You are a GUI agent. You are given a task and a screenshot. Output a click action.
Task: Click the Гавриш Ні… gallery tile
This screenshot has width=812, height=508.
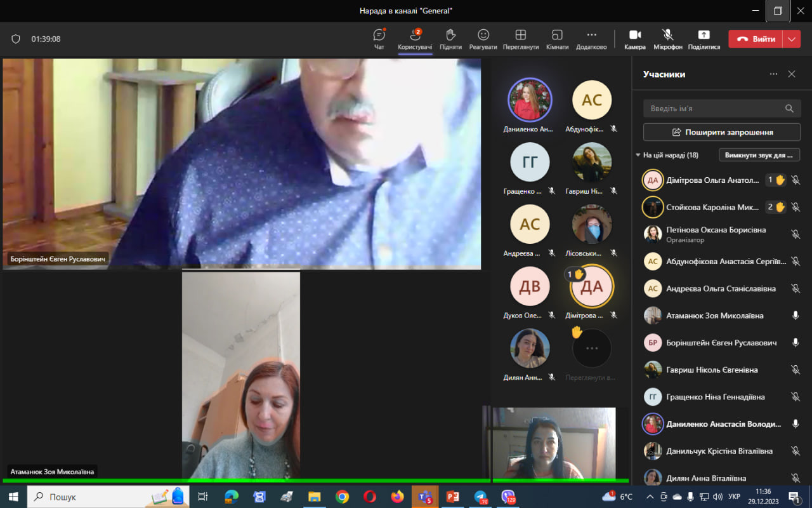click(592, 168)
